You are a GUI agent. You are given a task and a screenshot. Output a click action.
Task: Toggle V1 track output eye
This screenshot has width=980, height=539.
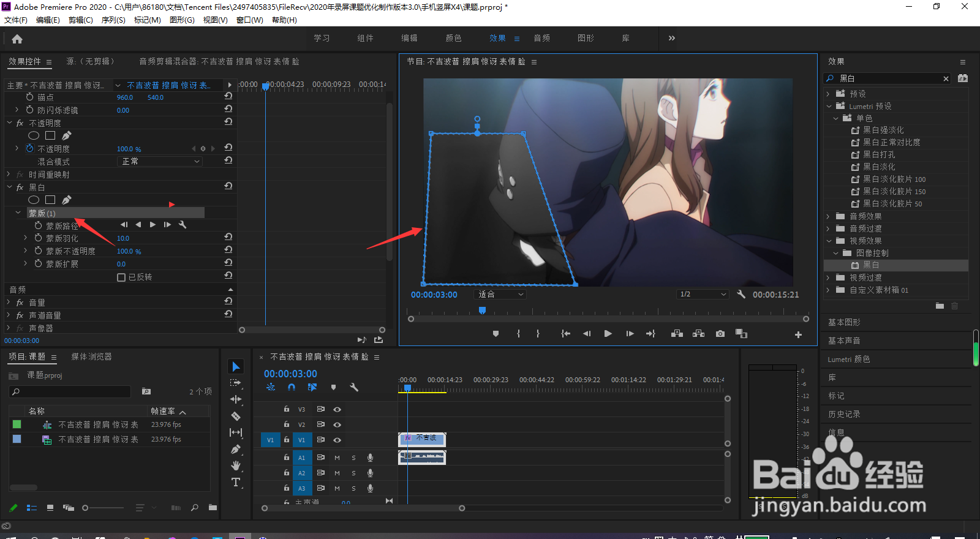337,440
